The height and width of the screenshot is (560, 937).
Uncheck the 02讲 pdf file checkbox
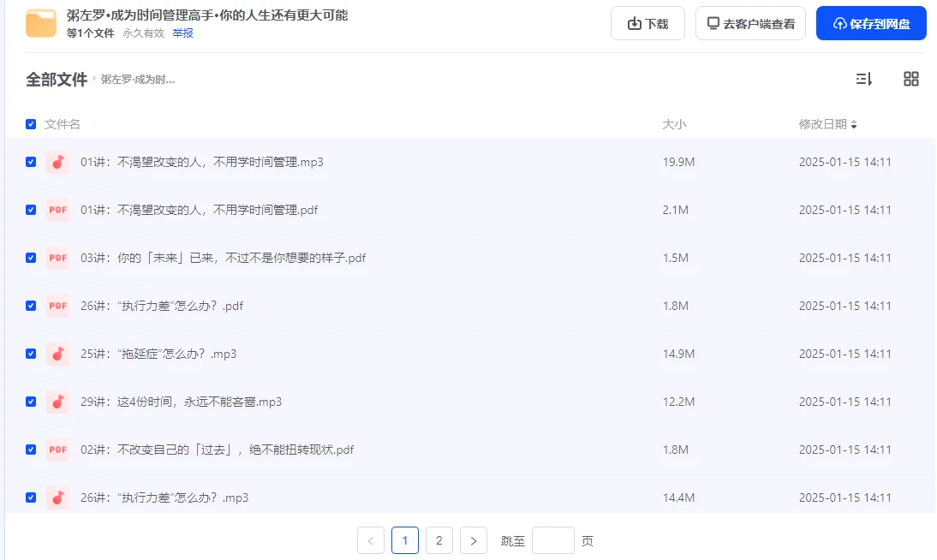tap(31, 450)
